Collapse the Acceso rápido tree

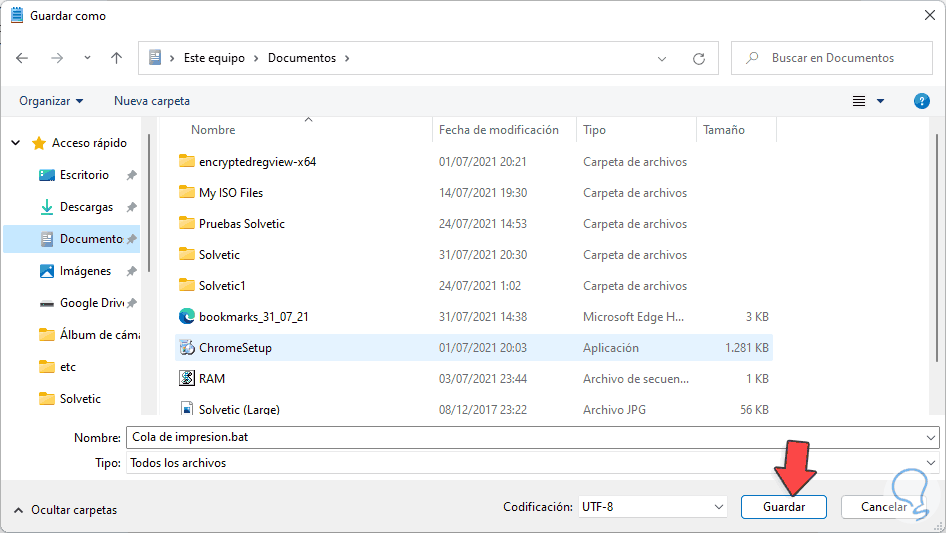tap(15, 143)
